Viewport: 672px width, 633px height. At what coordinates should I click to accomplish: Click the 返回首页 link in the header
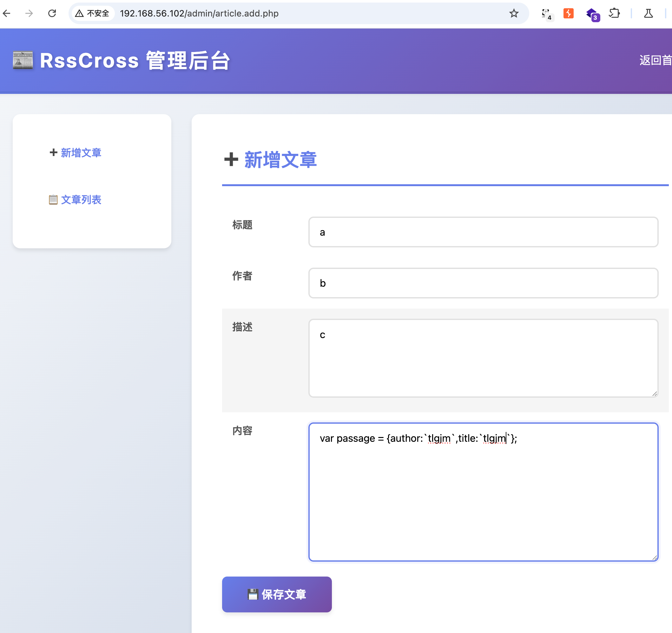point(655,60)
